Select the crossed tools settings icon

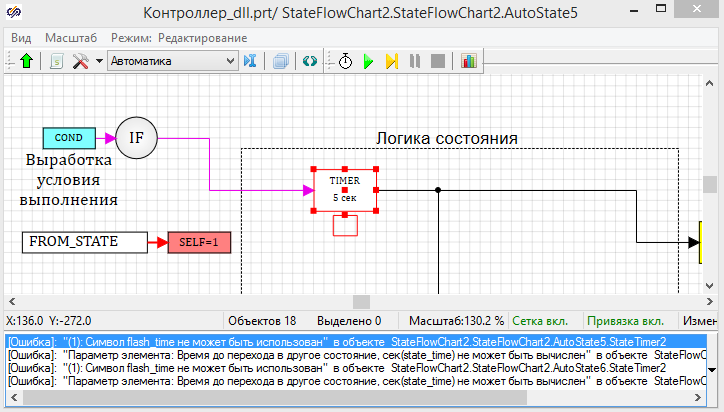[80, 61]
